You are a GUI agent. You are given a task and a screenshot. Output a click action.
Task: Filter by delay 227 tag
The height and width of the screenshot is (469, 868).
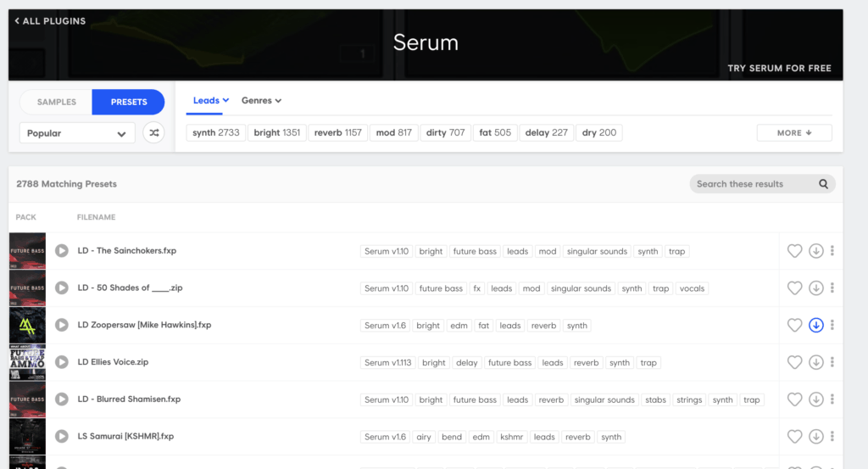pos(547,133)
